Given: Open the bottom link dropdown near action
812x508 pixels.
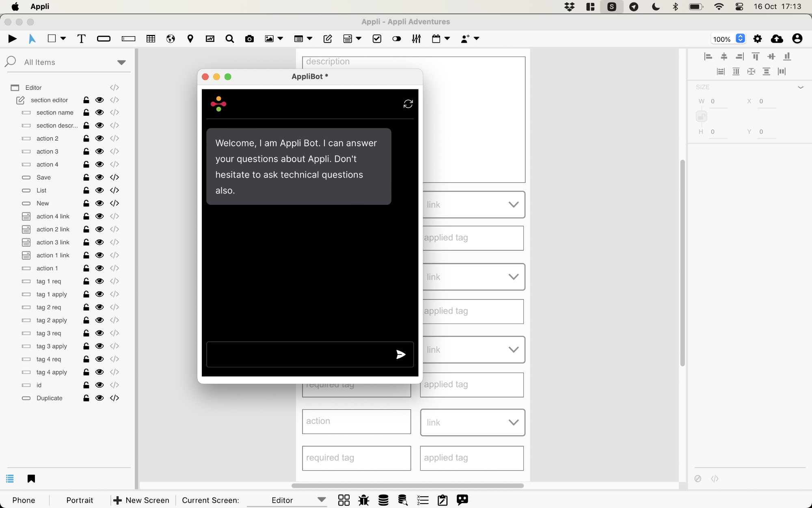Looking at the screenshot, I should coord(473,422).
